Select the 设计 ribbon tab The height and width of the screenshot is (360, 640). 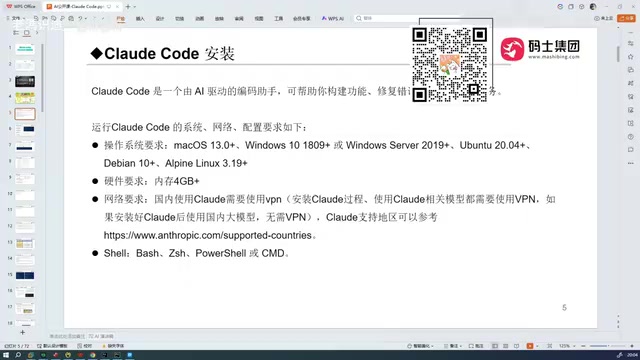[x=160, y=19]
